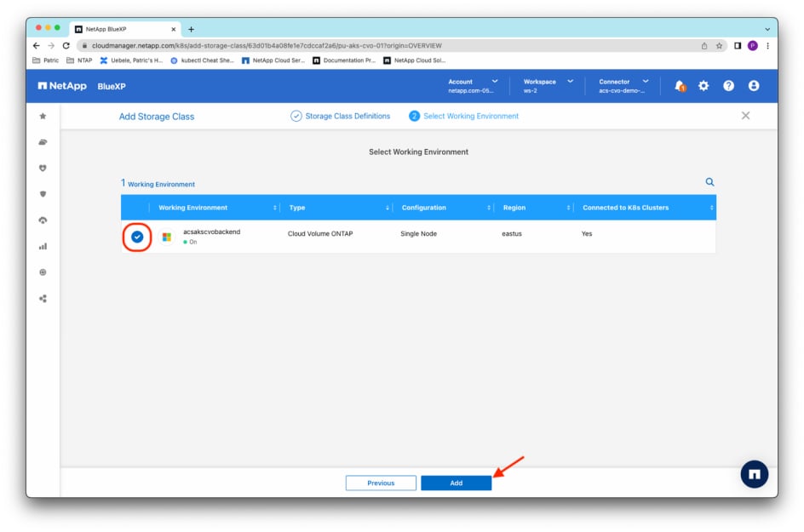This screenshot has height=532, width=804.
Task: Open the Documentation bookmark
Action: click(x=344, y=60)
